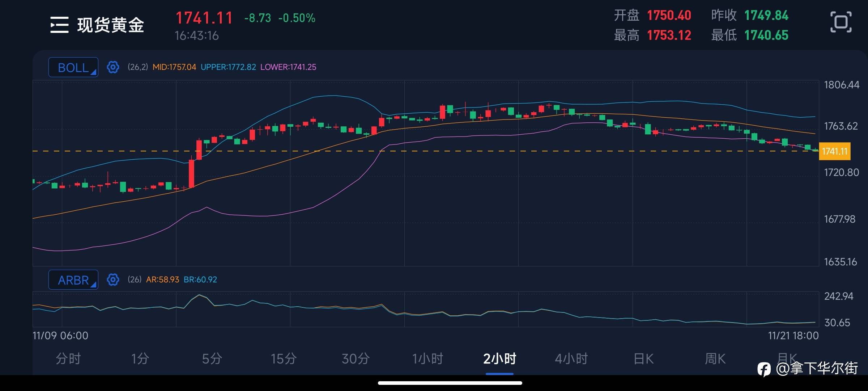Select the 15分 chart interval
Image resolution: width=868 pixels, height=391 pixels.
pyautogui.click(x=284, y=359)
